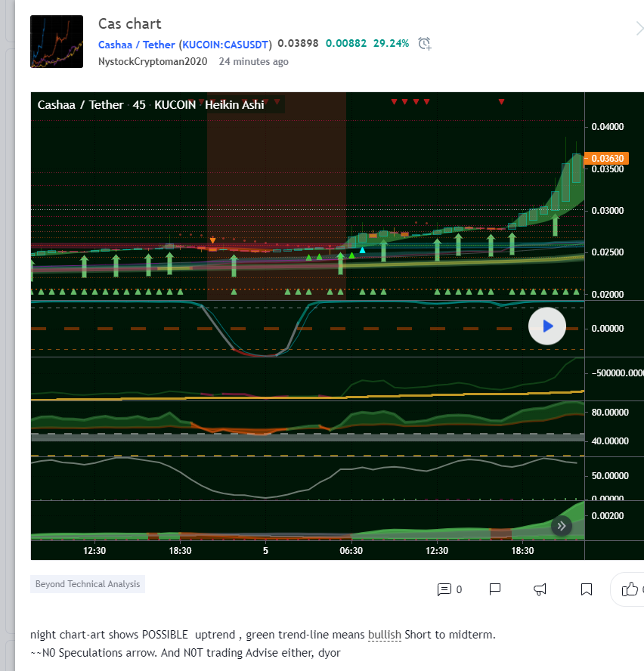Click the flag report icon

[x=495, y=589]
